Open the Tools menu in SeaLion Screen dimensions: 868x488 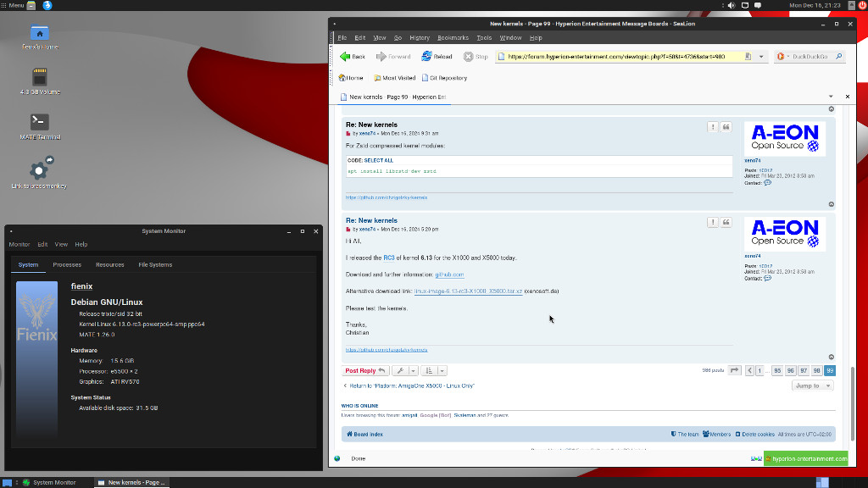[x=484, y=37]
